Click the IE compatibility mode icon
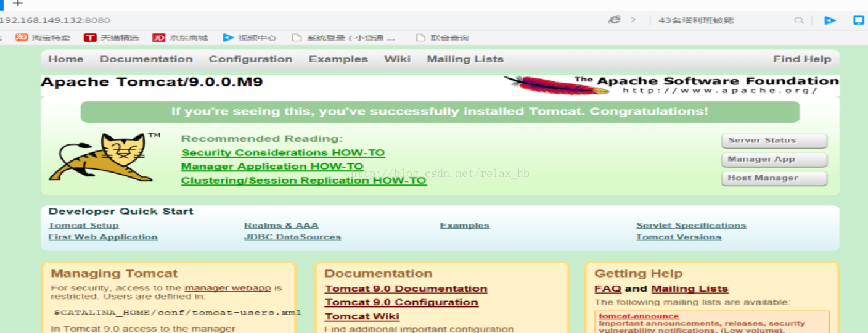Viewport: 868px width, 333px height. (615, 20)
